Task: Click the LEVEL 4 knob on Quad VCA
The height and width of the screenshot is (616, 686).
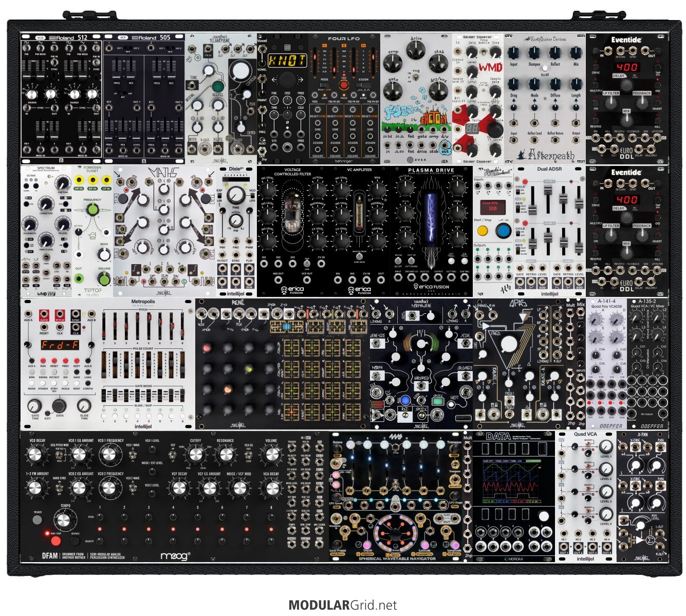Action: coord(606,514)
